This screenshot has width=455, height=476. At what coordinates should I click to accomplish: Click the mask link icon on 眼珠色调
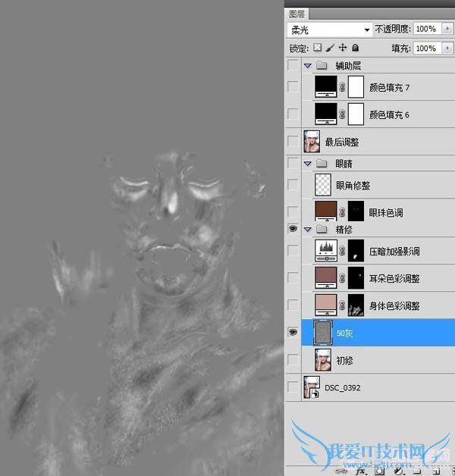[x=342, y=212]
